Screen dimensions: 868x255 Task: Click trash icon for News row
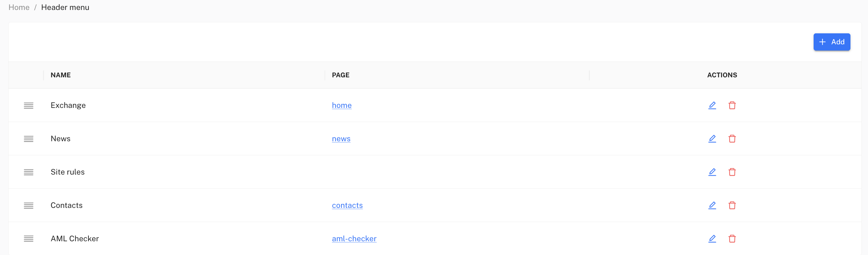click(x=732, y=138)
